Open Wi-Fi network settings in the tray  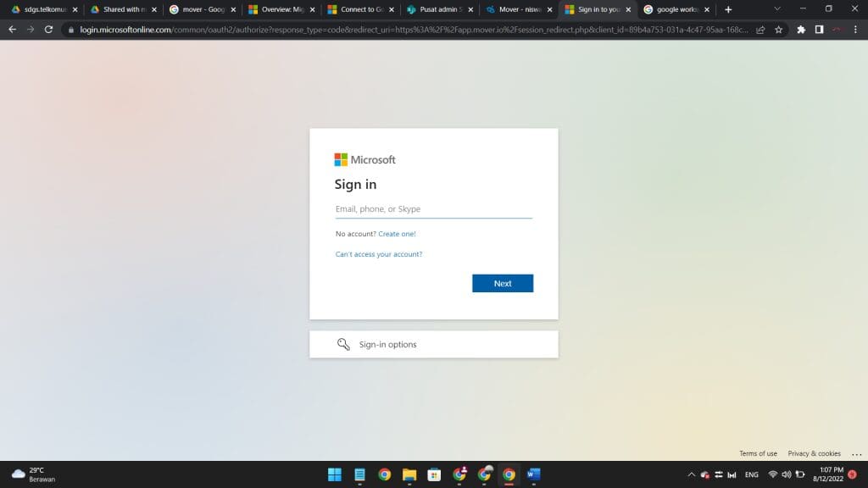773,474
